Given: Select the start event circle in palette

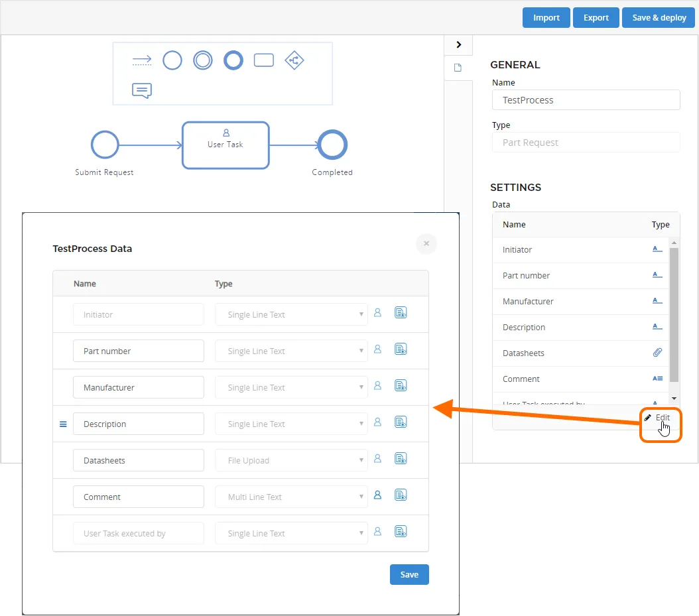Looking at the screenshot, I should [x=172, y=60].
